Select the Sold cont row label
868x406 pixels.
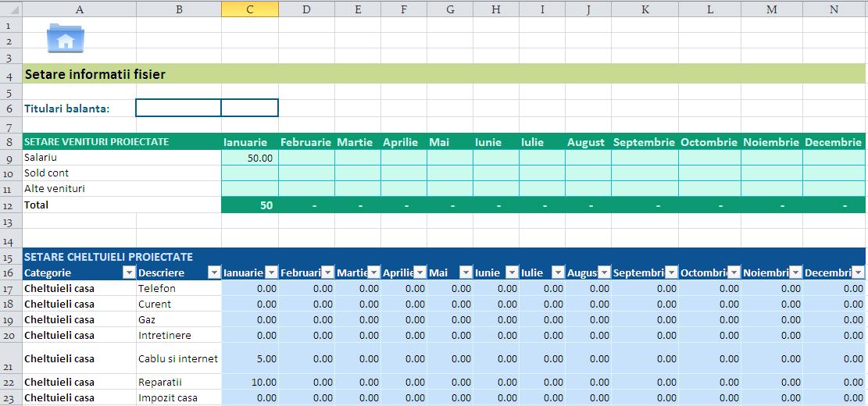click(x=47, y=173)
